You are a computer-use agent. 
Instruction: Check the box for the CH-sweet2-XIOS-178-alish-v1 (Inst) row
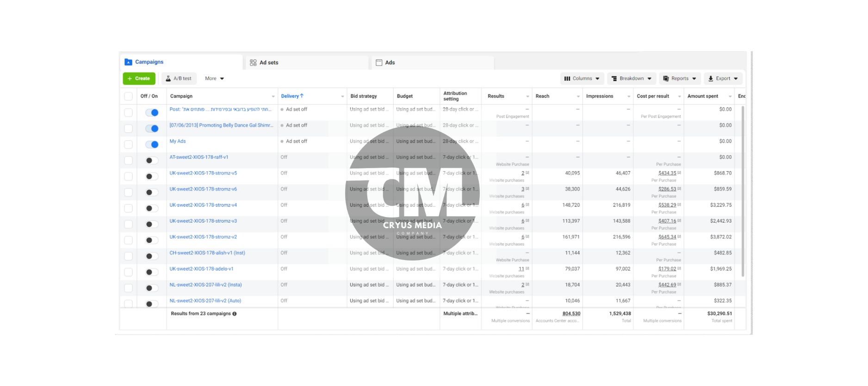click(128, 256)
